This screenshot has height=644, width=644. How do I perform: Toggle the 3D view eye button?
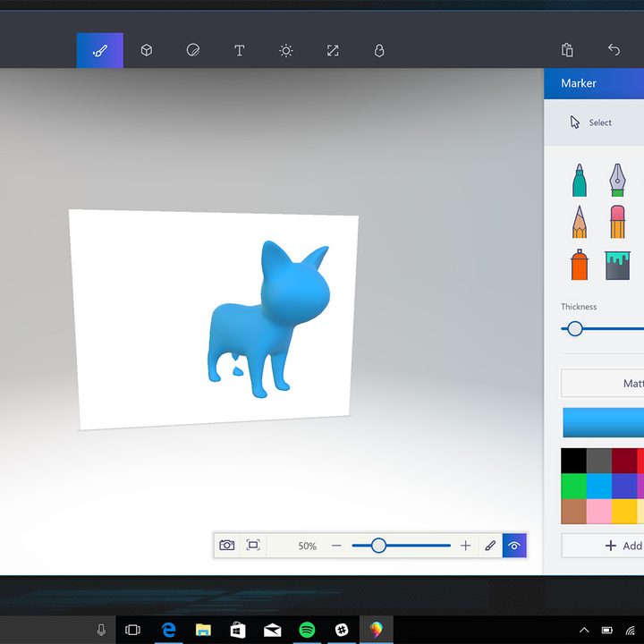point(514,546)
